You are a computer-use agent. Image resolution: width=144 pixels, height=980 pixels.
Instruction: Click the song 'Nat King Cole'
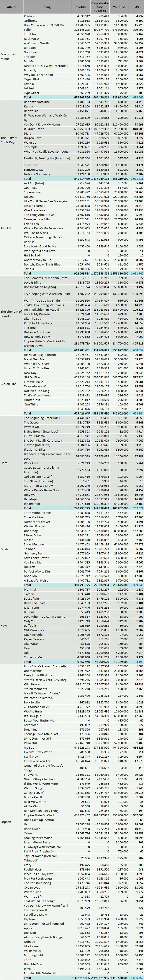click(33, 635)
